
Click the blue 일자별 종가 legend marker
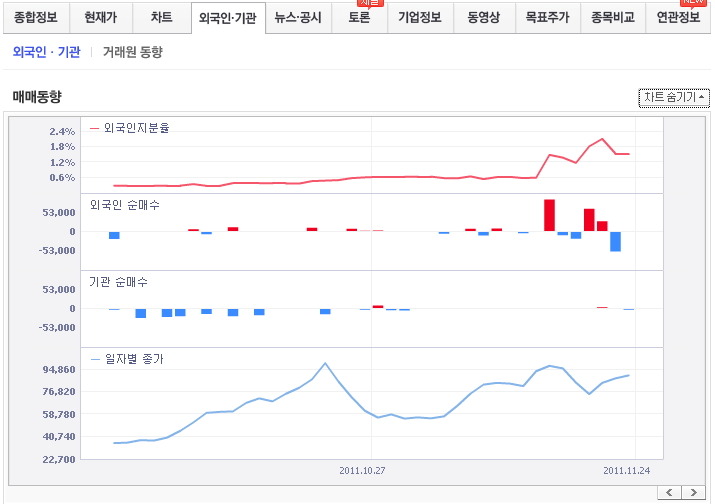click(x=95, y=359)
